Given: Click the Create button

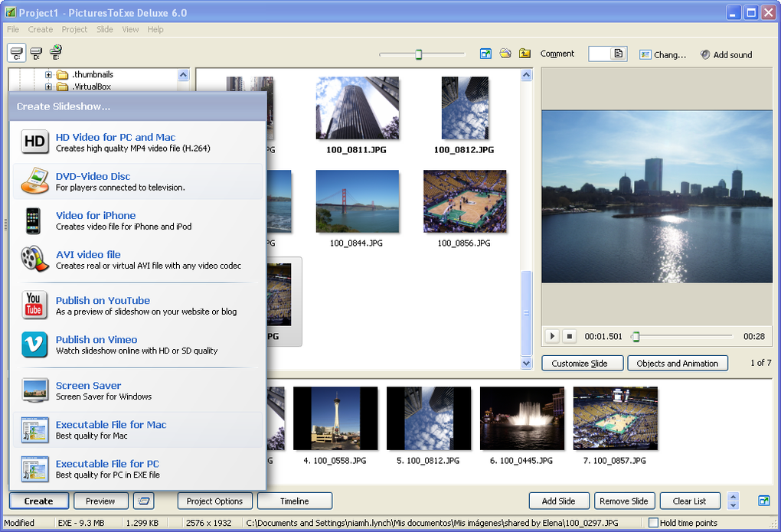Looking at the screenshot, I should pyautogui.click(x=39, y=501).
